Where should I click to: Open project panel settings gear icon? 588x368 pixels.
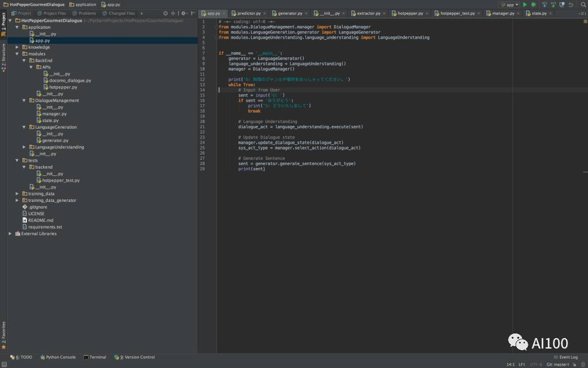pos(183,13)
